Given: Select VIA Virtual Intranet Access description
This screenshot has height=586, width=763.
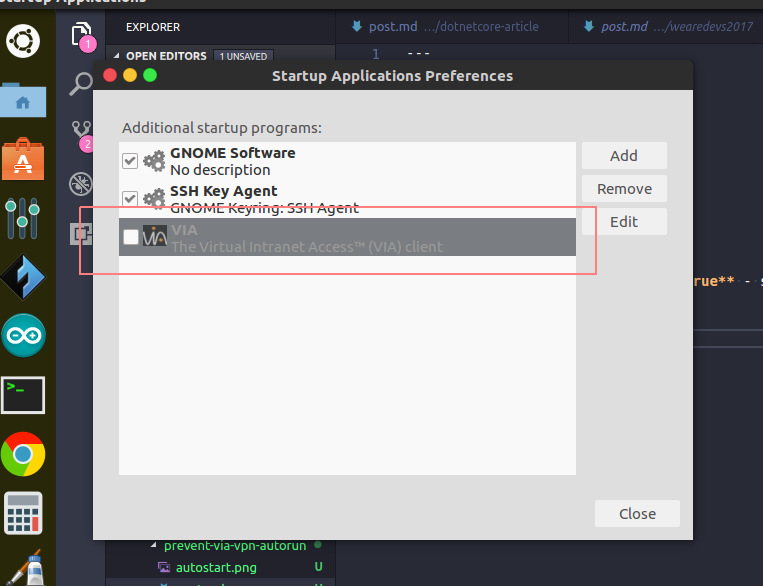Looking at the screenshot, I should pos(307,247).
